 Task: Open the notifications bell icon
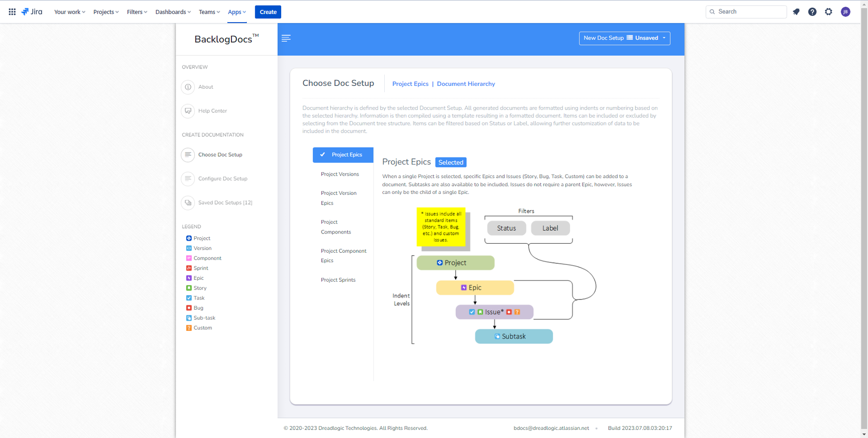coord(796,12)
